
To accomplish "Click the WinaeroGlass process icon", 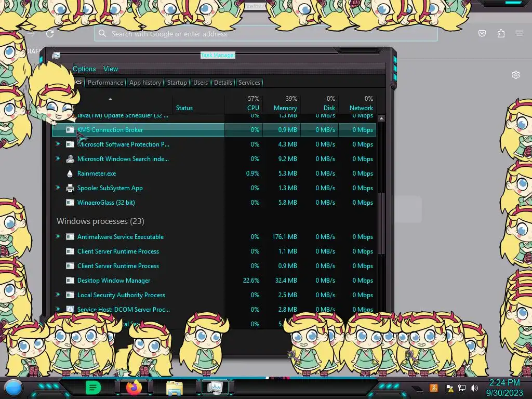I will 70,203.
